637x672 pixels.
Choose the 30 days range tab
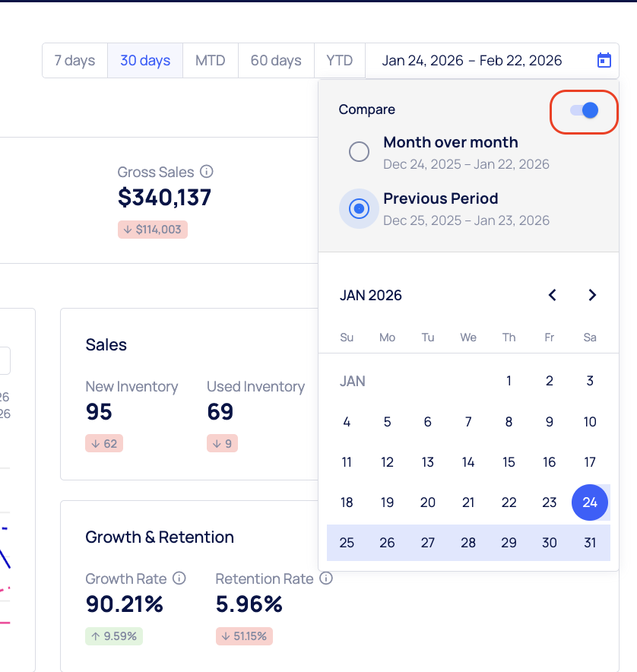(145, 61)
